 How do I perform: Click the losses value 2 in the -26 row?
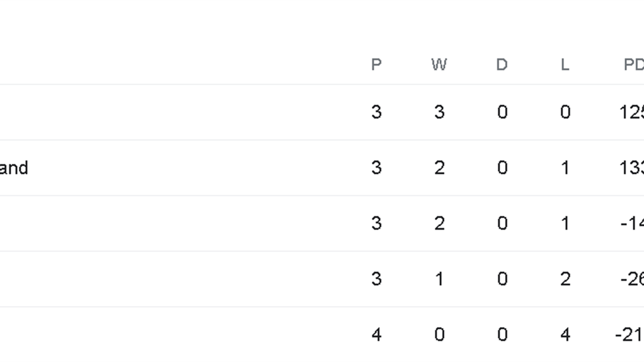point(565,279)
